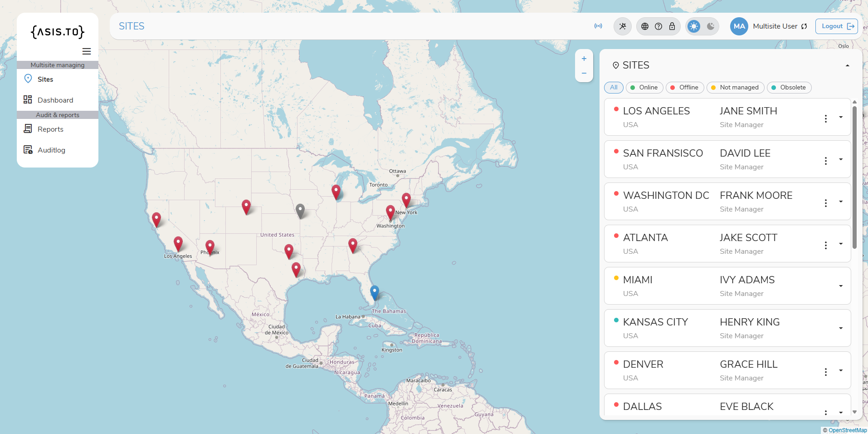Select the MIAMI site name
Screen dimensions: 868x434
click(x=638, y=280)
